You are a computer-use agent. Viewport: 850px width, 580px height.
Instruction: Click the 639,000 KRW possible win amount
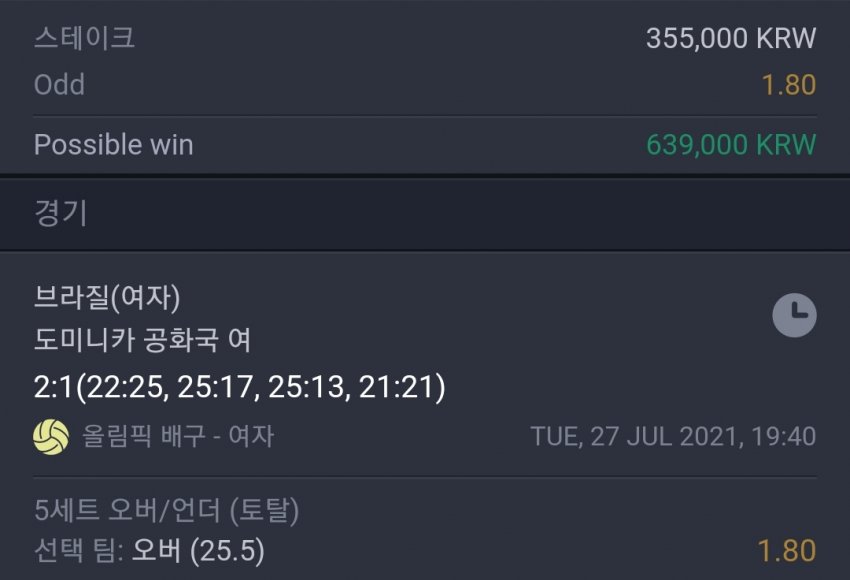click(x=731, y=145)
